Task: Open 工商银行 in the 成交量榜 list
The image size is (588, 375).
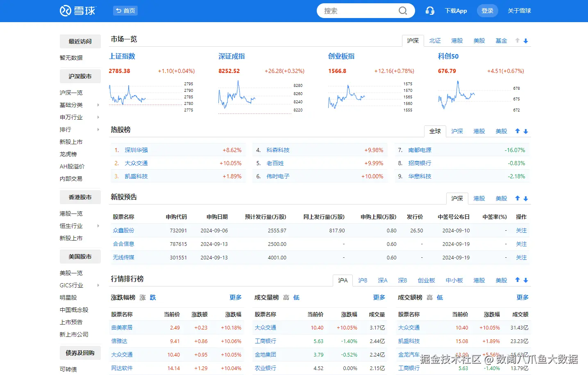Action: coord(265,341)
